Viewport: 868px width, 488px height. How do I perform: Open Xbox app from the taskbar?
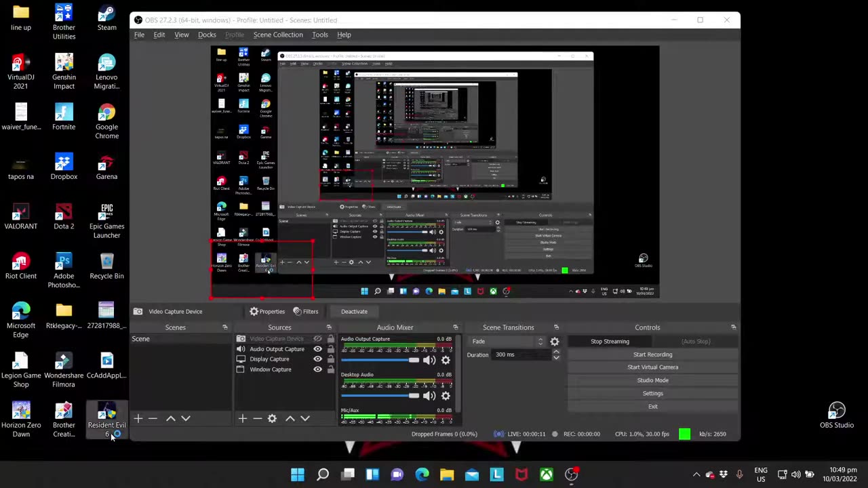click(547, 474)
